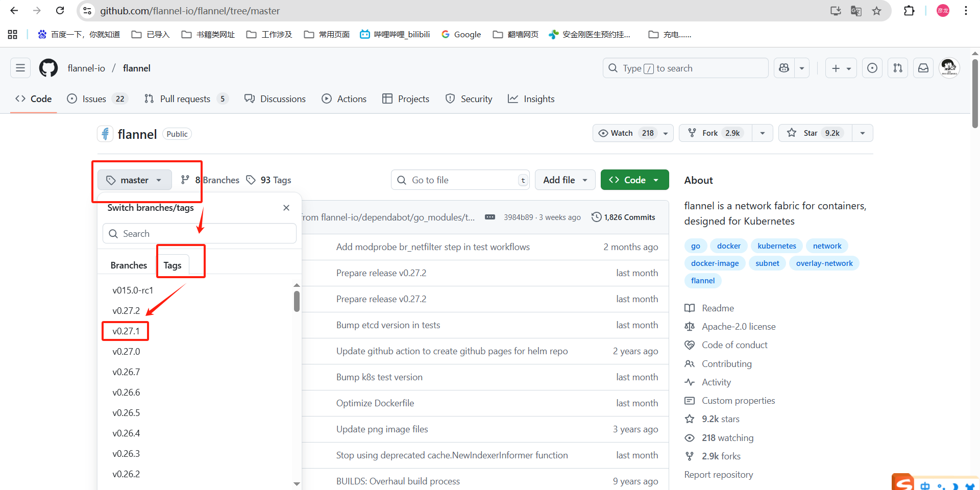Open the 93 Tags link
This screenshot has height=490, width=980.
tap(268, 180)
